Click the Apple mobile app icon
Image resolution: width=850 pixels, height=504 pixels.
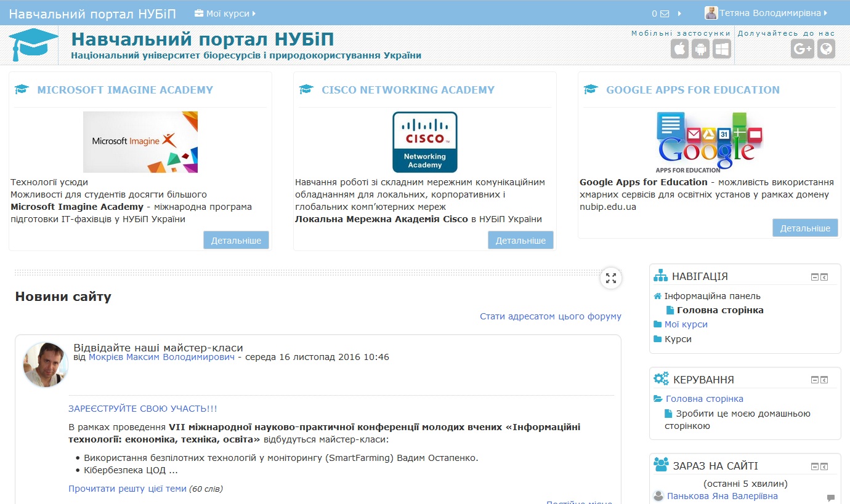coord(679,49)
